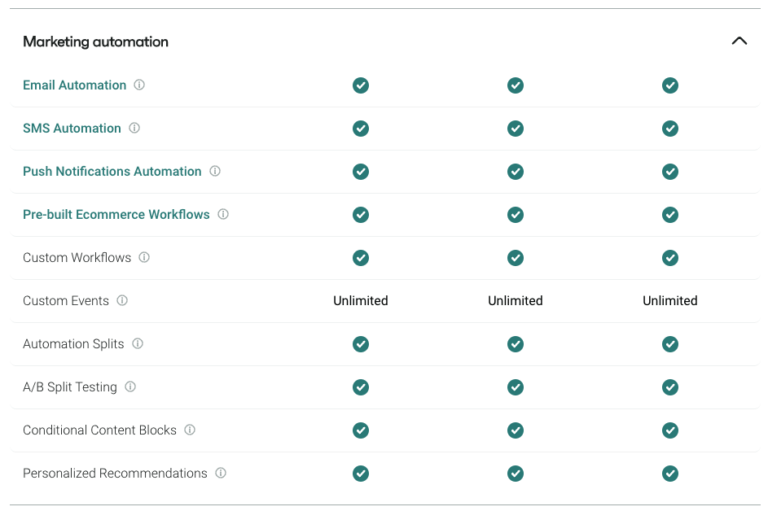Click info icon next to A/B Split Testing
Image resolution: width=768 pixels, height=511 pixels.
point(130,387)
